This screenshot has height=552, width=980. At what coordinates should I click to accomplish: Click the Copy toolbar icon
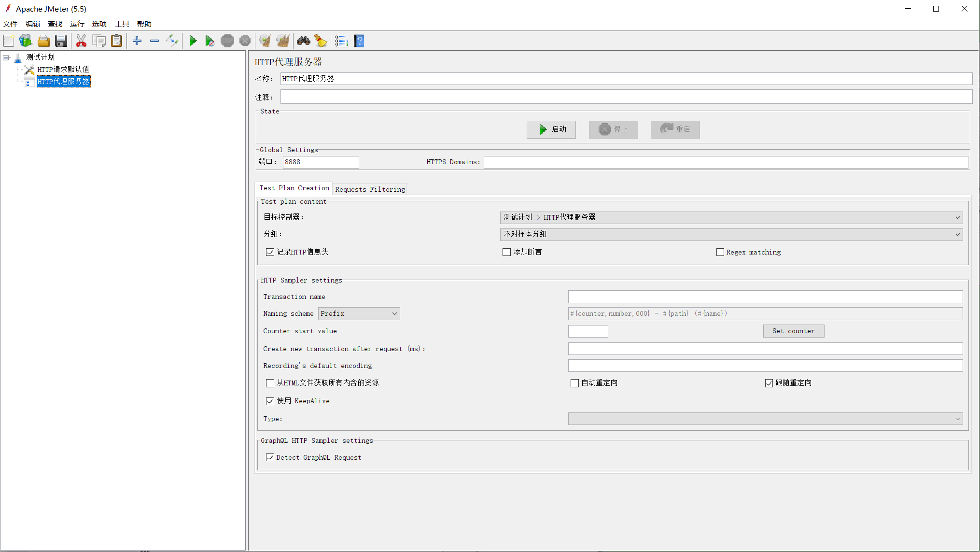(x=99, y=41)
